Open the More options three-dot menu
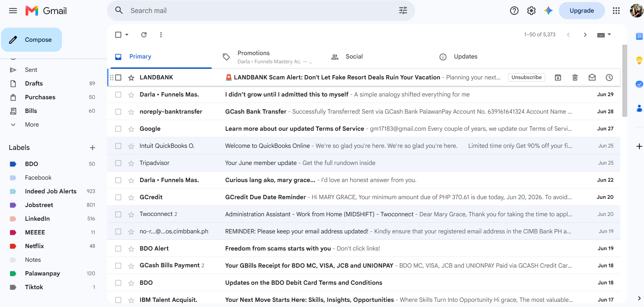This screenshot has height=307, width=644. tap(161, 35)
